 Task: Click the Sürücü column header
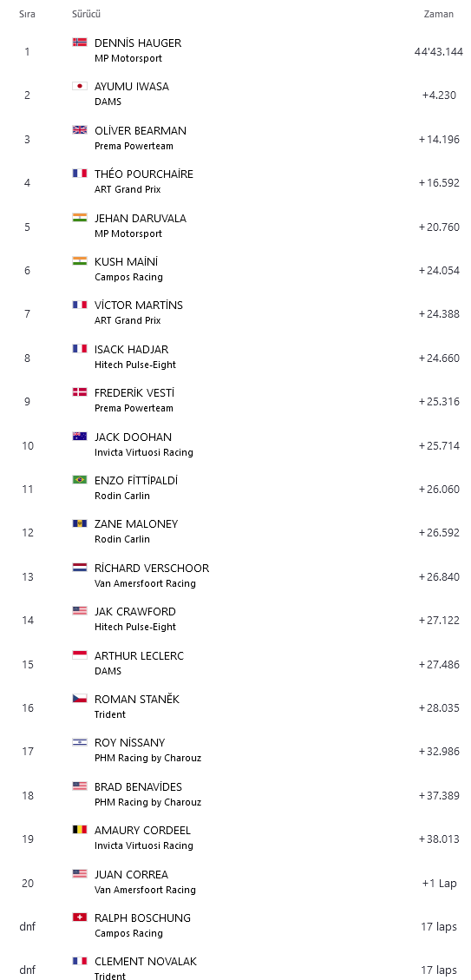tap(86, 14)
